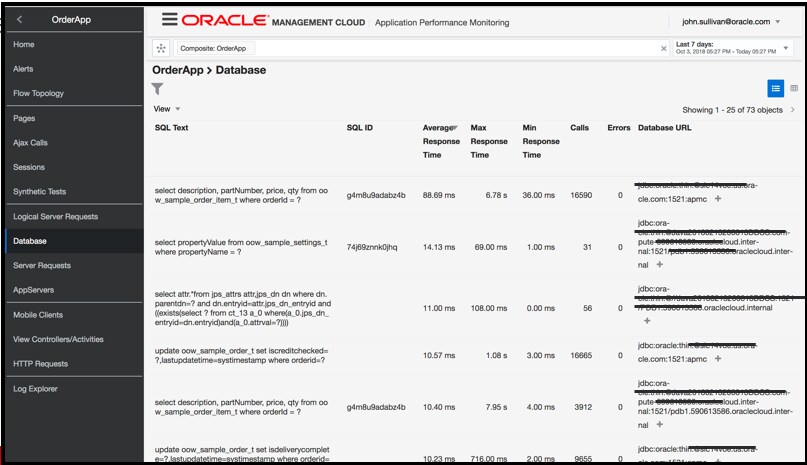Open the View dropdown

[x=167, y=109]
